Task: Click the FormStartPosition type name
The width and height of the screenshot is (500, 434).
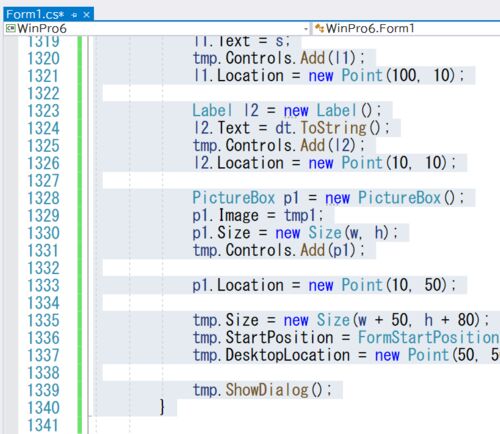Action: pyautogui.click(x=429, y=337)
